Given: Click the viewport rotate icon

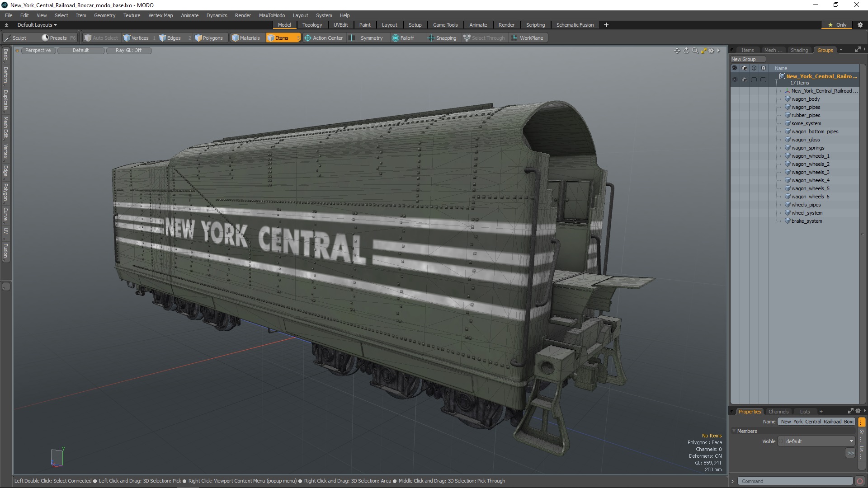Looking at the screenshot, I should (686, 51).
